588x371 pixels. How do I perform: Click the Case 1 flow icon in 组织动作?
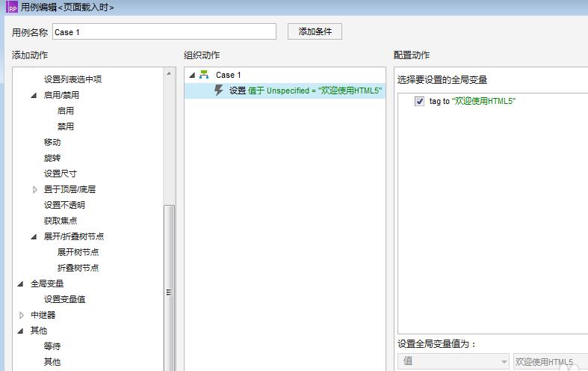coord(204,75)
